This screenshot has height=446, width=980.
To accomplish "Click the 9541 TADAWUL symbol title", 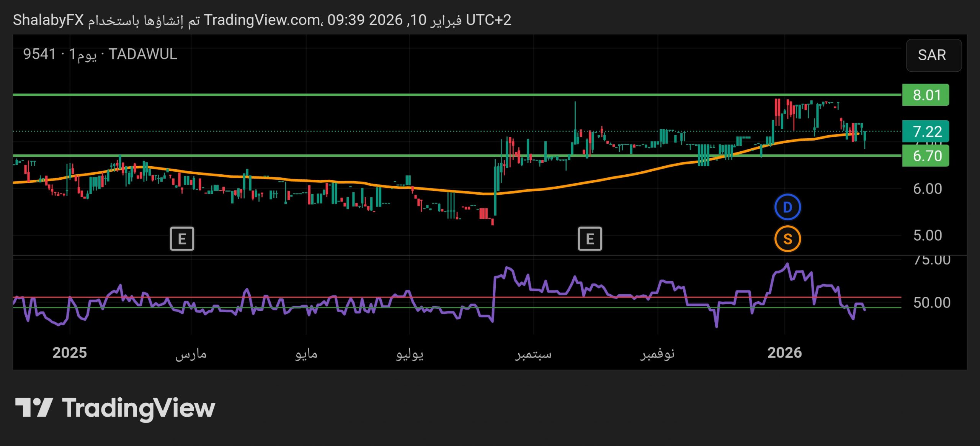I will point(100,54).
